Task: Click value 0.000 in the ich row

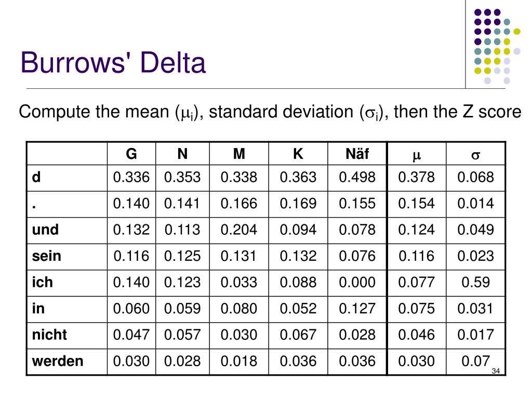Action: 357,282
